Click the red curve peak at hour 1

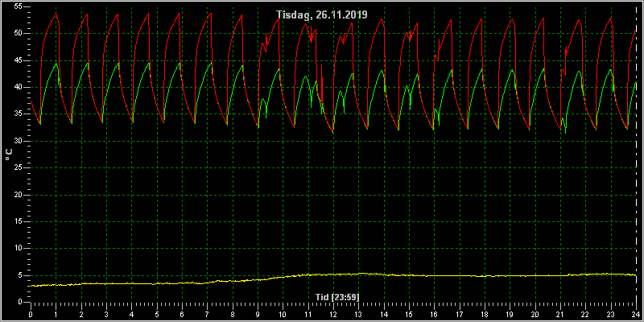56,14
